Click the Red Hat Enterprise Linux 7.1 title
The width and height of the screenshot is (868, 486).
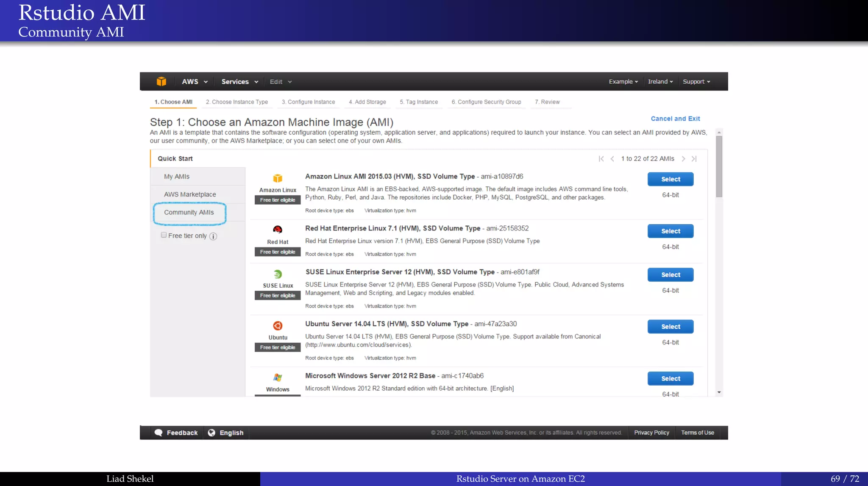pos(392,228)
